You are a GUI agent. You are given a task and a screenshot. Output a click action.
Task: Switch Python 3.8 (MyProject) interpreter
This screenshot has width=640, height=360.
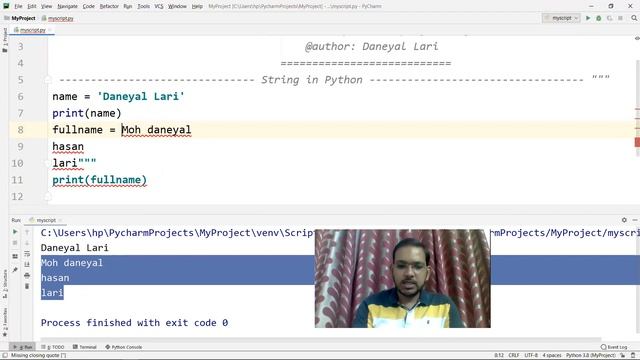[x=591, y=355]
